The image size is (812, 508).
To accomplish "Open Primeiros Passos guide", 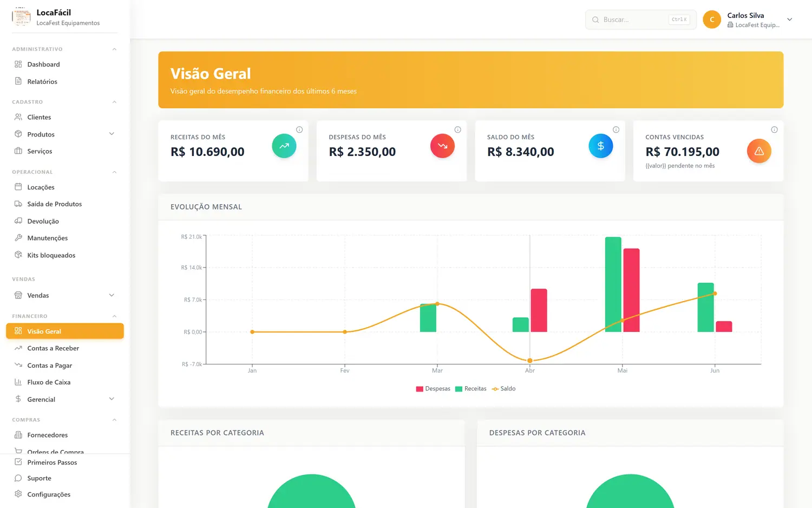I will pyautogui.click(x=65, y=462).
